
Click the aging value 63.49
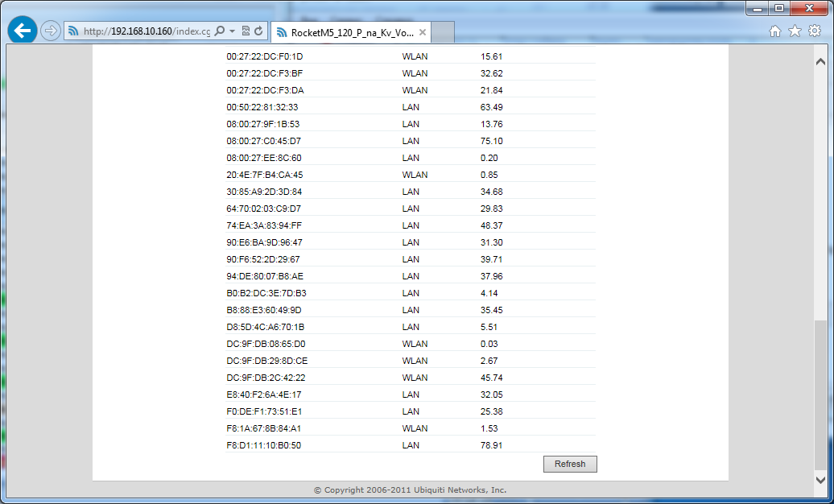(x=491, y=108)
